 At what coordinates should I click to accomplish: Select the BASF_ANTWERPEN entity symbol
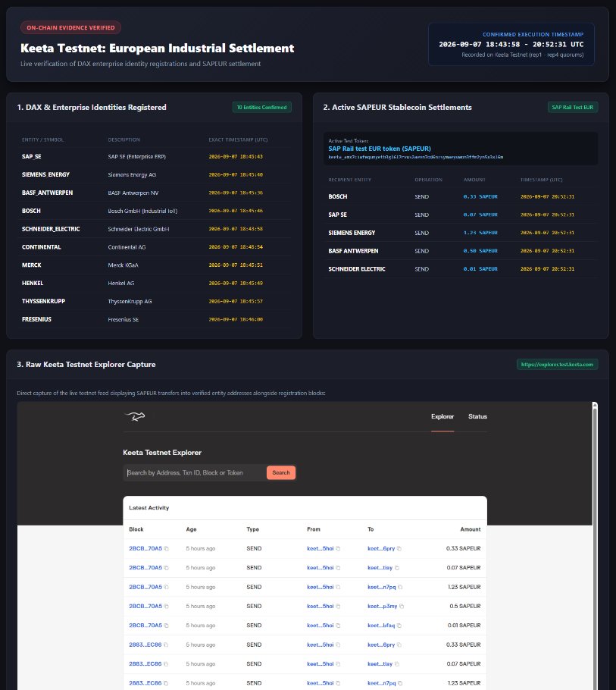click(x=48, y=193)
